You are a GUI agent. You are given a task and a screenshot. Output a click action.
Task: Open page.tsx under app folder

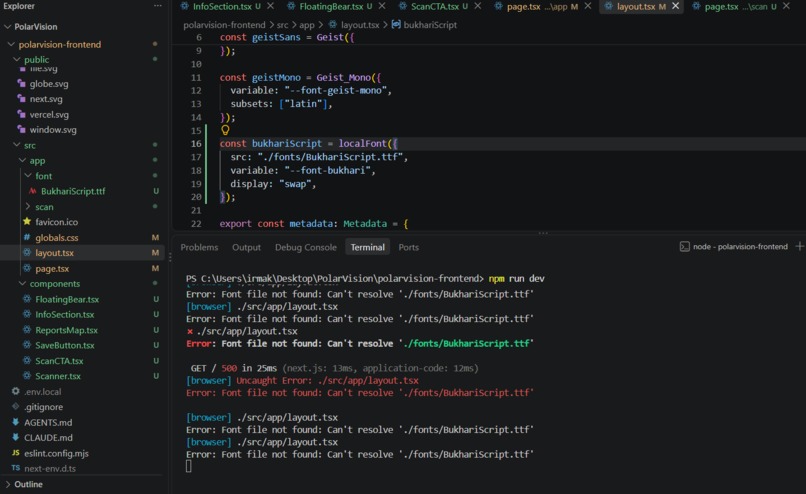tap(52, 268)
